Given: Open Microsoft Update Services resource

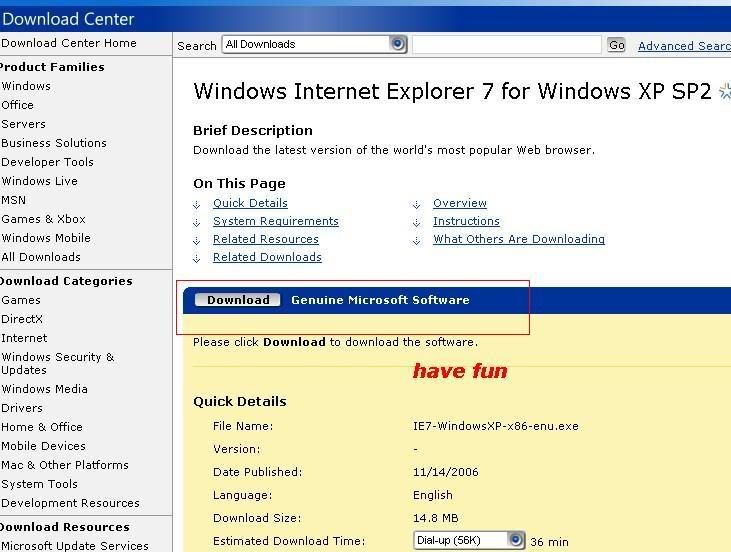Looking at the screenshot, I should tap(75, 545).
